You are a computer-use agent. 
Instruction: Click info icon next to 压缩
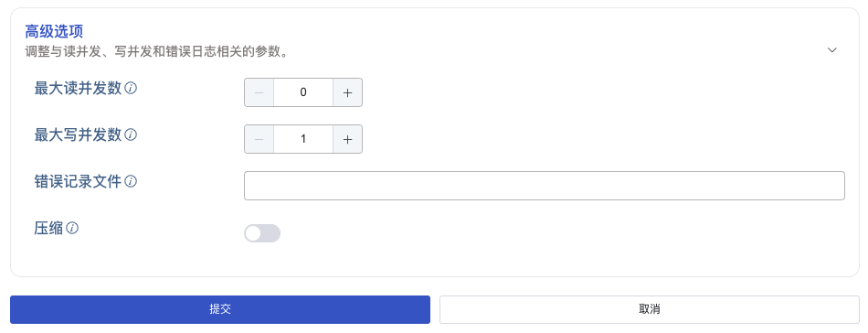click(72, 228)
